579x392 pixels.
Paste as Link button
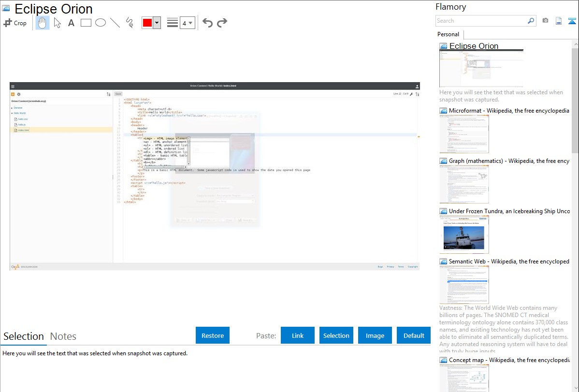[x=298, y=335]
